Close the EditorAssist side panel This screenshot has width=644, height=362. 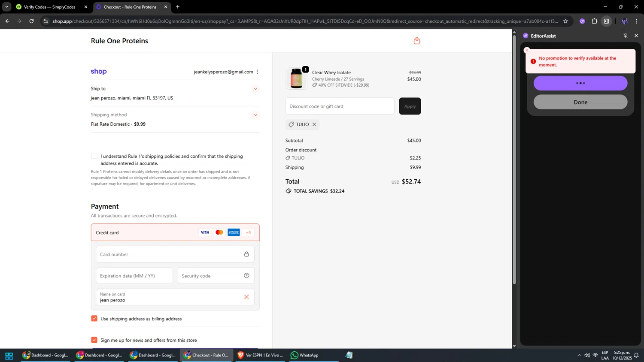[636, 36]
